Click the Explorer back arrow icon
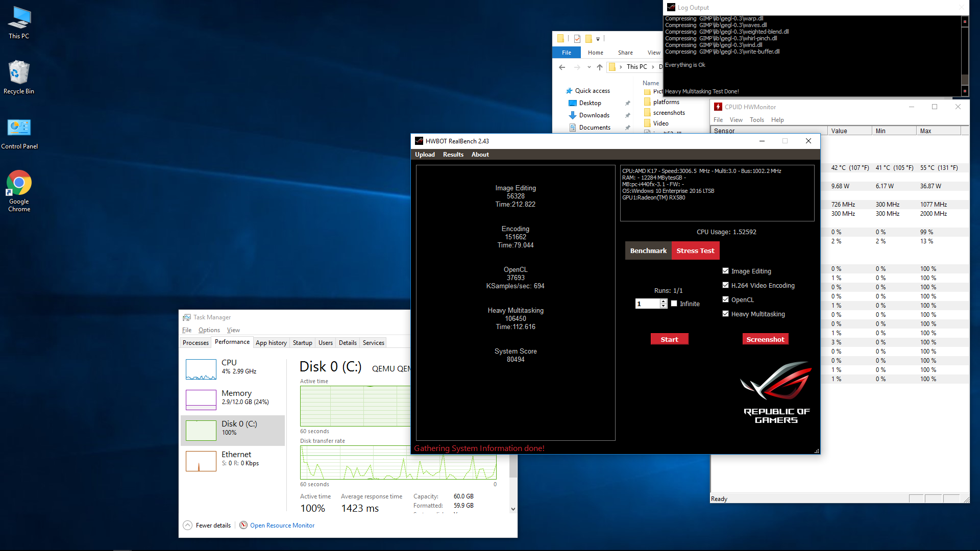 (562, 67)
